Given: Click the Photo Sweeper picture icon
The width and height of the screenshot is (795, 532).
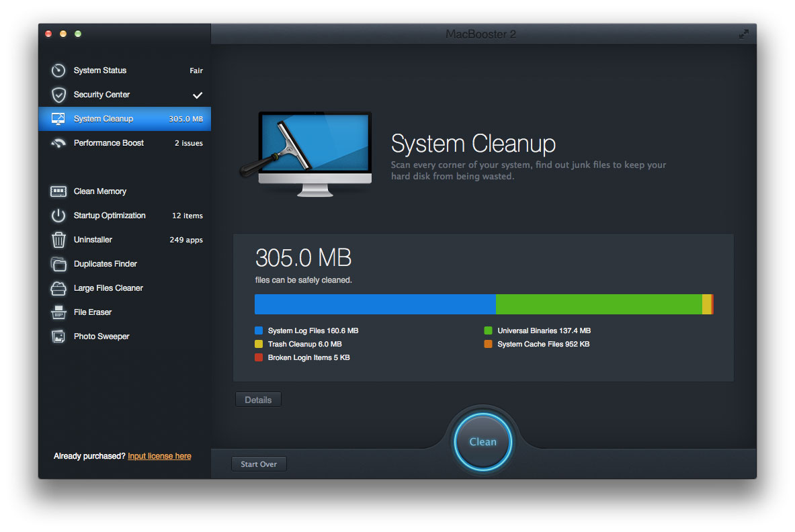Looking at the screenshot, I should click(x=58, y=337).
